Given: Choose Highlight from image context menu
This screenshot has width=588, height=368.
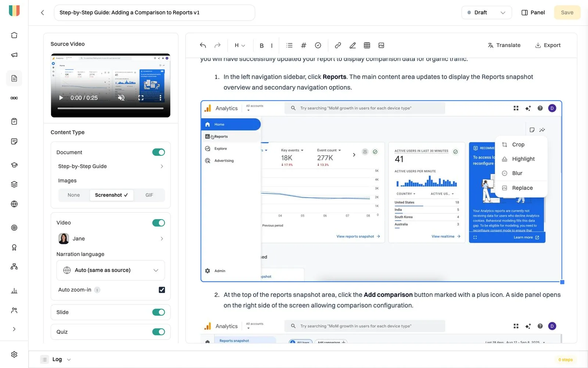Looking at the screenshot, I should pos(521,159).
